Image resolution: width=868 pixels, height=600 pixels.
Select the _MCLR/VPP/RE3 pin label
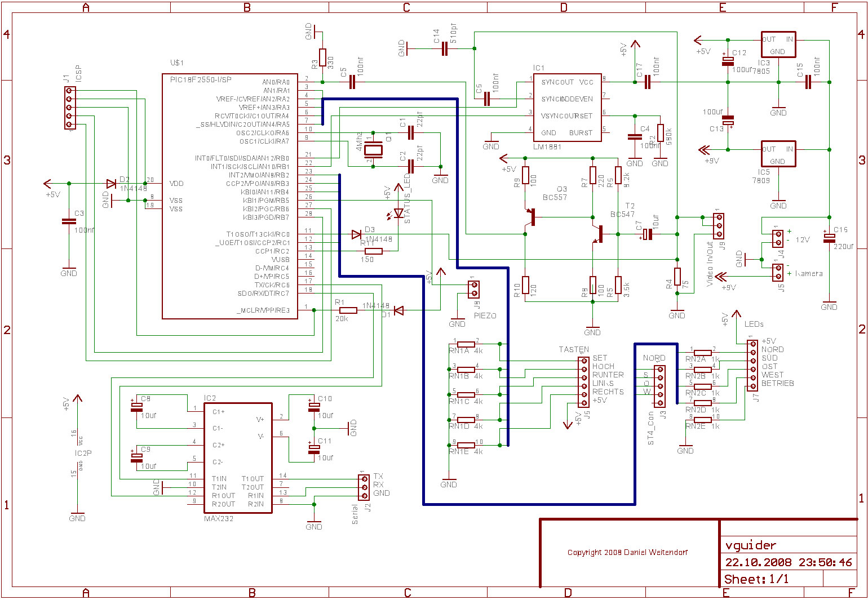(x=263, y=310)
